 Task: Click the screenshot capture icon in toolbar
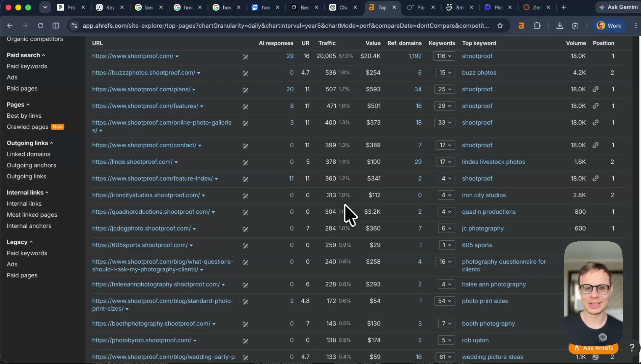[x=575, y=26]
